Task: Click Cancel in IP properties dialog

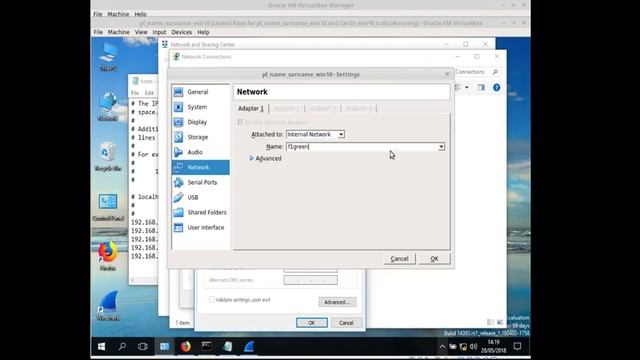Action: (x=346, y=323)
